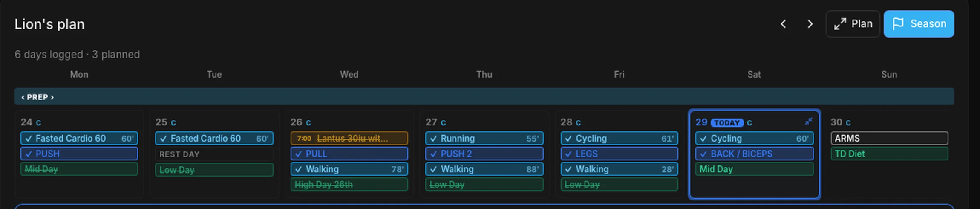Collapse the day 29 card icon
Viewport: 980px width, 209px height.
tap(808, 122)
